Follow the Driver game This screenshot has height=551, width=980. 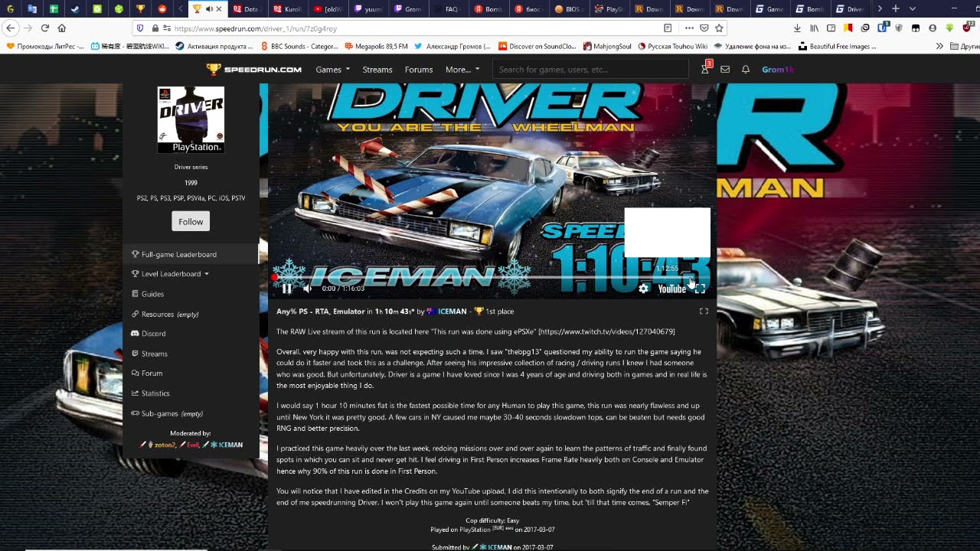click(191, 221)
